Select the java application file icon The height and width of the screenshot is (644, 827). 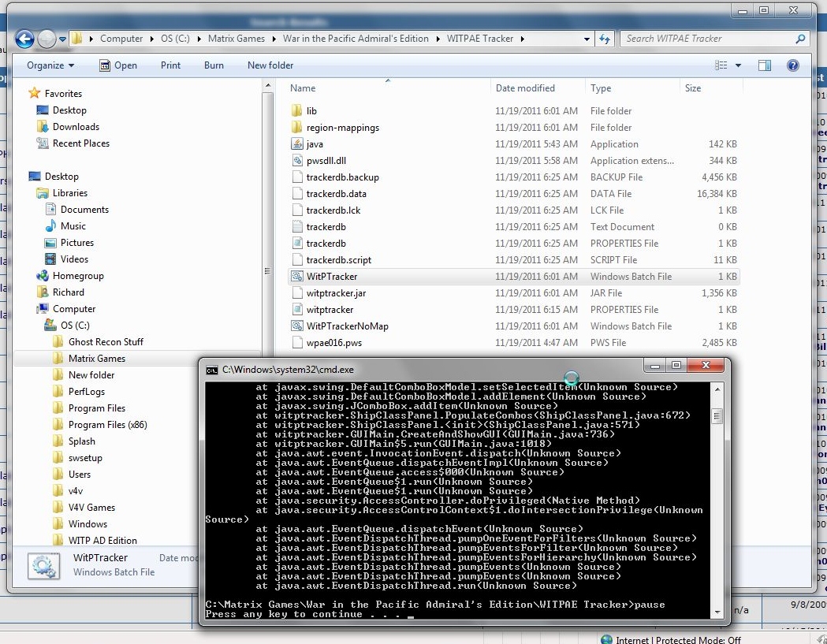(296, 144)
